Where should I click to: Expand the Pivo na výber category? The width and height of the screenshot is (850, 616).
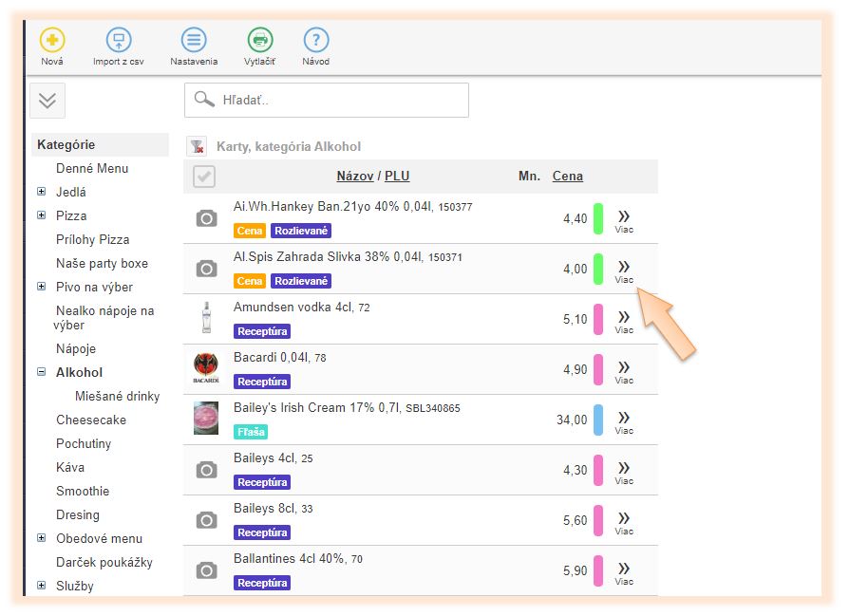41,287
